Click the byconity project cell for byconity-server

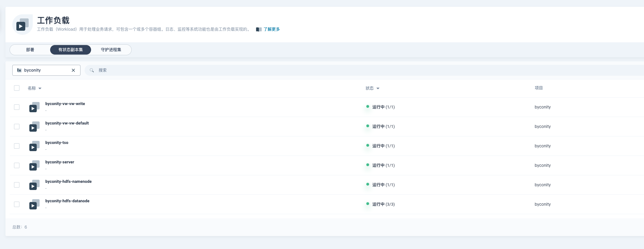[x=543, y=165]
